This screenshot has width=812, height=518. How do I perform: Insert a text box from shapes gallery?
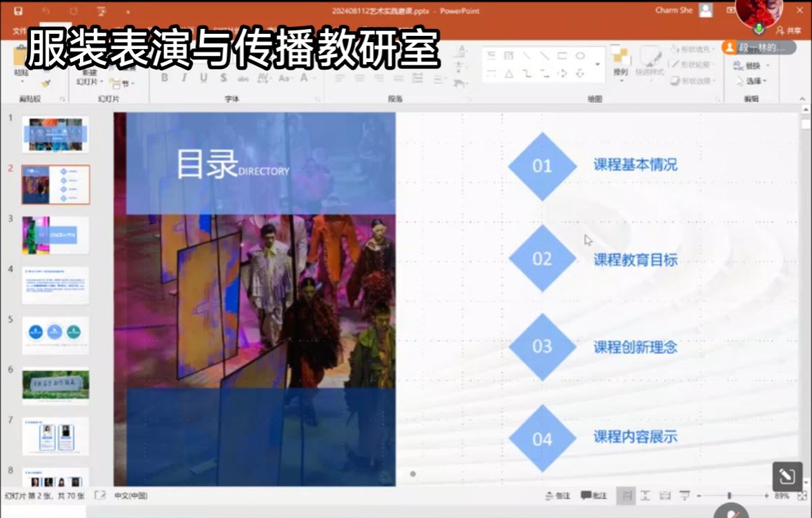click(x=491, y=55)
